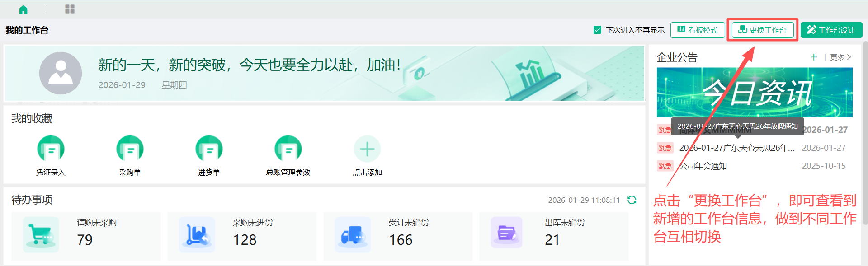Click the 更换工作台 button
This screenshot has height=266, width=868.
point(762,30)
